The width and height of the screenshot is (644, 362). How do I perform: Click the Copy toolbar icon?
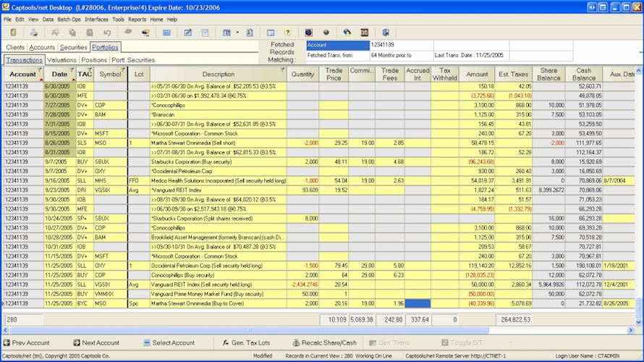72,33
